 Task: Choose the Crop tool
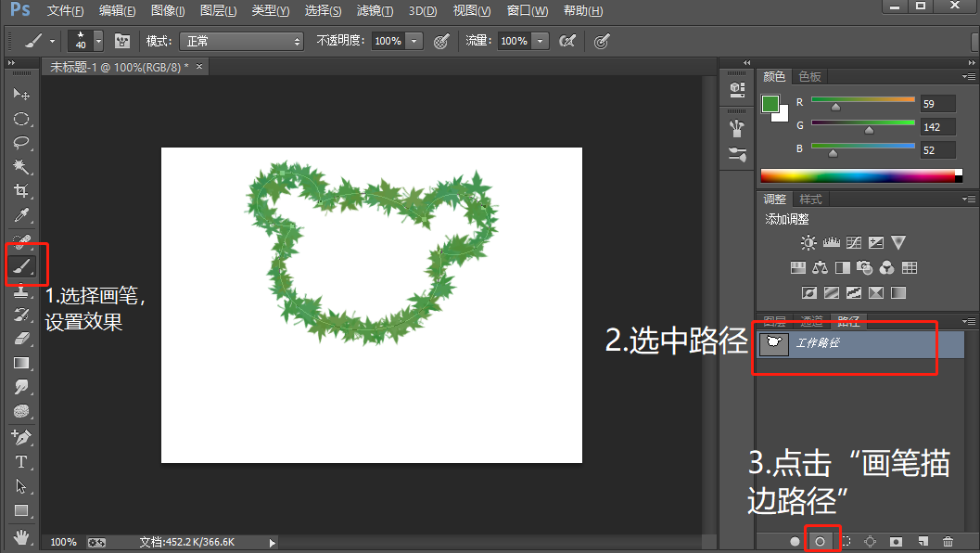click(x=21, y=191)
